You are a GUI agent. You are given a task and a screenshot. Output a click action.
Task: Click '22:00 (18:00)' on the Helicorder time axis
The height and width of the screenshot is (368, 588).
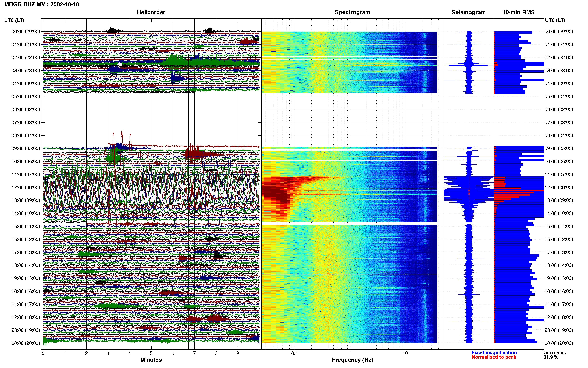point(26,317)
